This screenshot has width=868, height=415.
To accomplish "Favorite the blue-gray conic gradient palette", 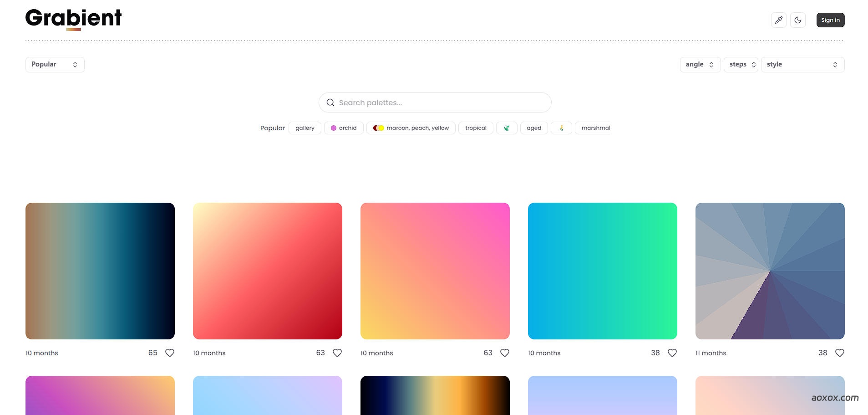I will point(839,353).
